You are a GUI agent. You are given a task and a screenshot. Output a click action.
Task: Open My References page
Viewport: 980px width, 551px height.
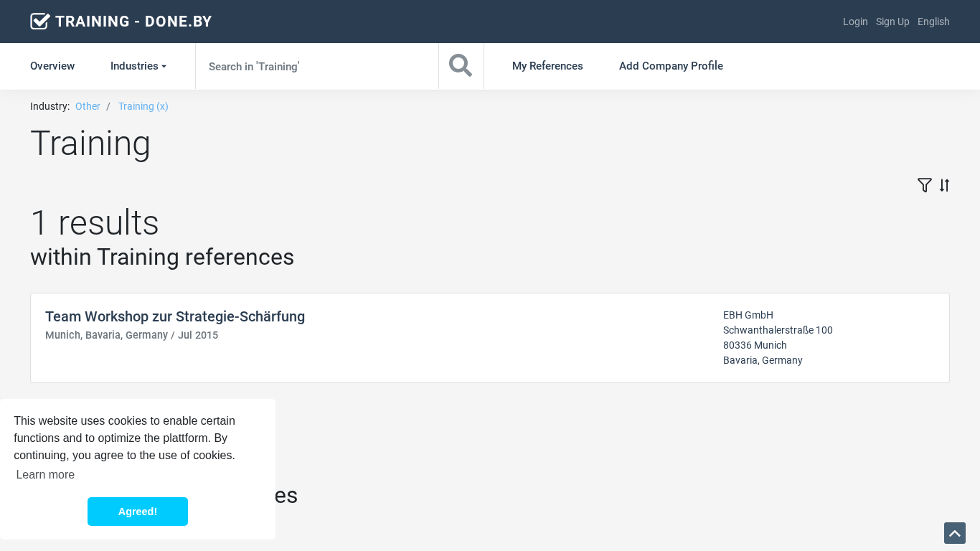tap(547, 66)
